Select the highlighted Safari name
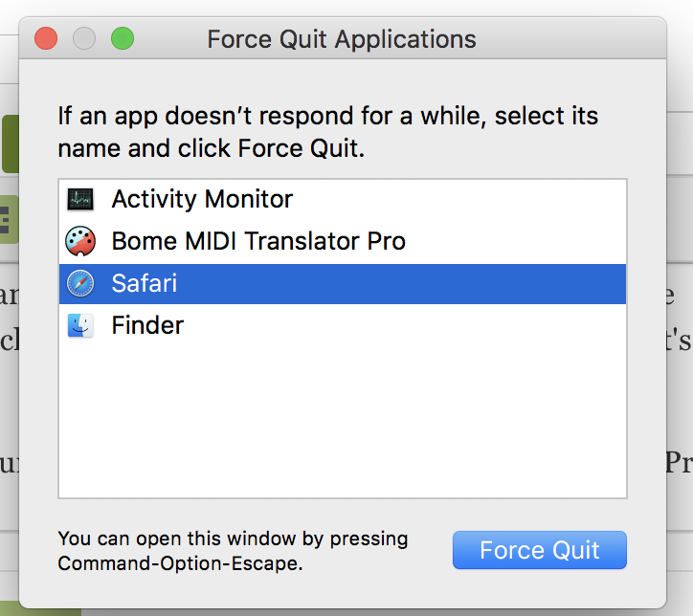This screenshot has height=616, width=693. (145, 284)
